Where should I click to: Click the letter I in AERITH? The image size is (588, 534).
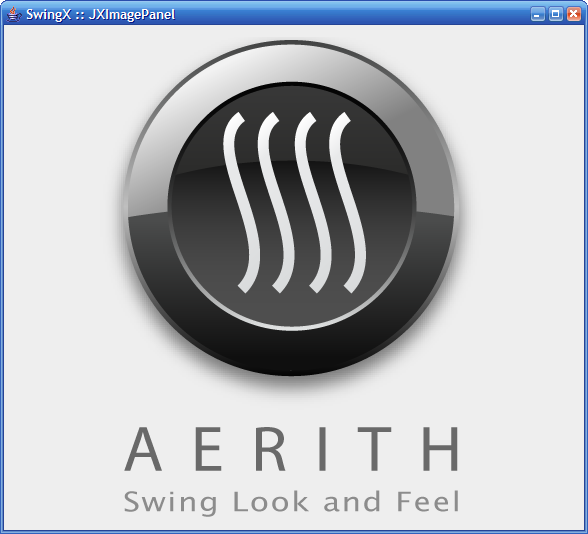click(x=322, y=448)
